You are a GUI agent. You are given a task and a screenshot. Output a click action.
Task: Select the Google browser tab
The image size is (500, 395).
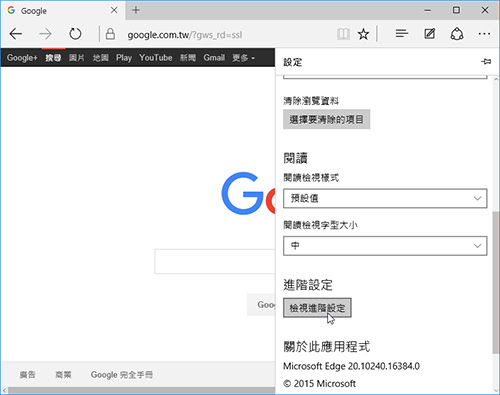click(63, 11)
